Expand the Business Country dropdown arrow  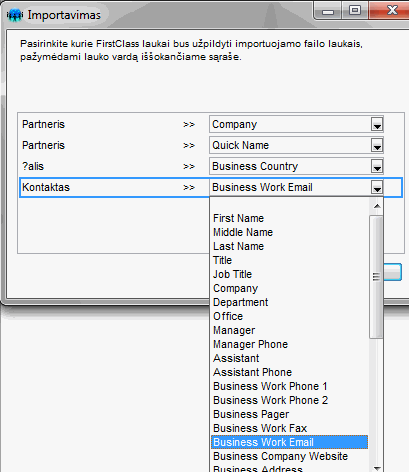[377, 166]
